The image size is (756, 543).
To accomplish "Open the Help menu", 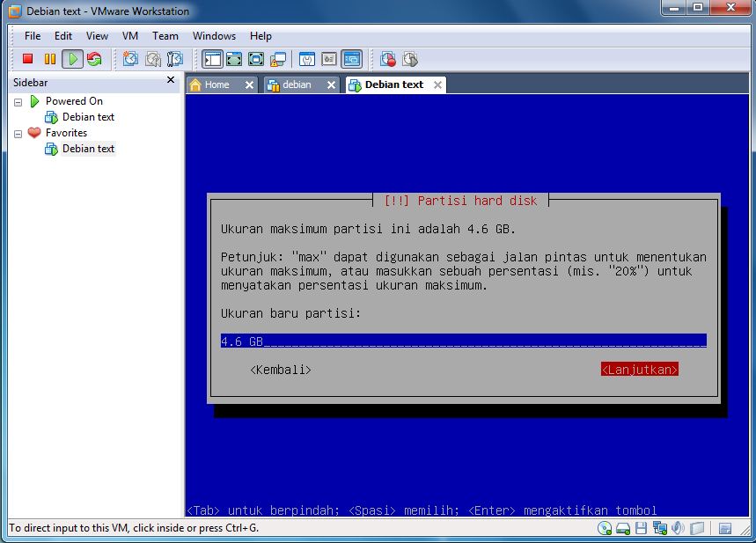I will [x=261, y=36].
